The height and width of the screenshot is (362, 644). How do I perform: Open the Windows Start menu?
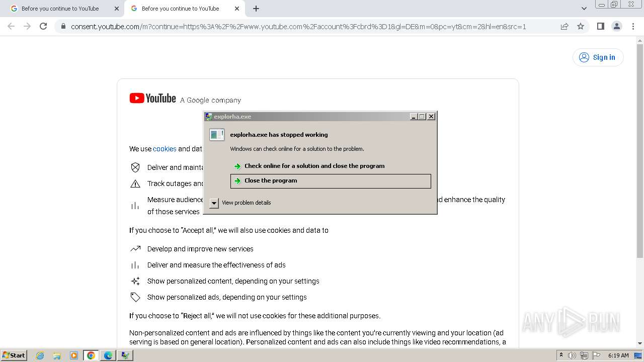coord(14,355)
